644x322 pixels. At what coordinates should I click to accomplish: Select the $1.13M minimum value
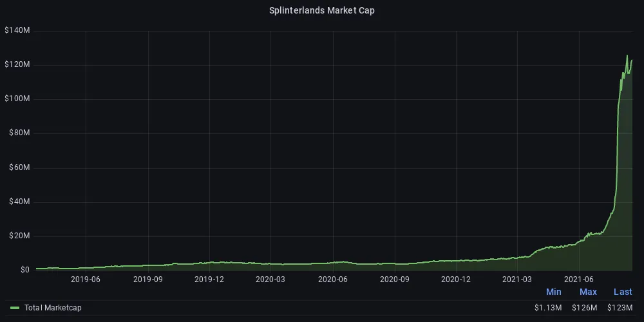548,308
